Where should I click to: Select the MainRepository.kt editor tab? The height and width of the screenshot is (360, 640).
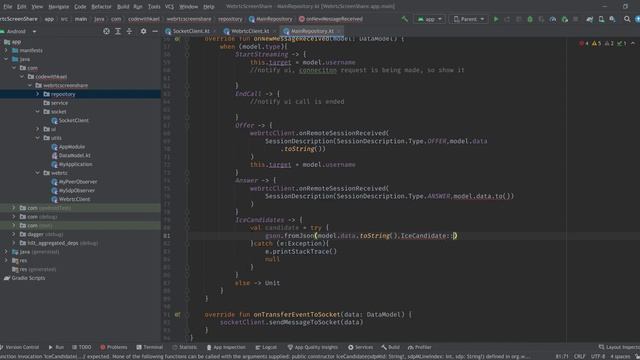(x=312, y=31)
